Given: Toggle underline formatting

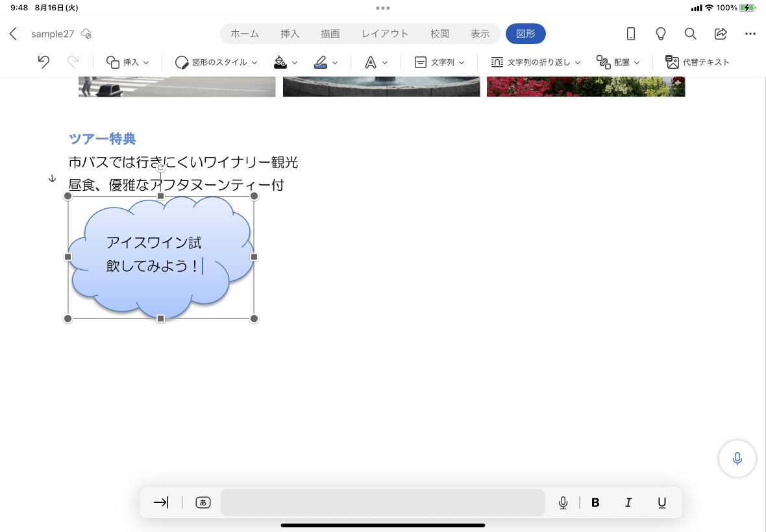Looking at the screenshot, I should 662,503.
